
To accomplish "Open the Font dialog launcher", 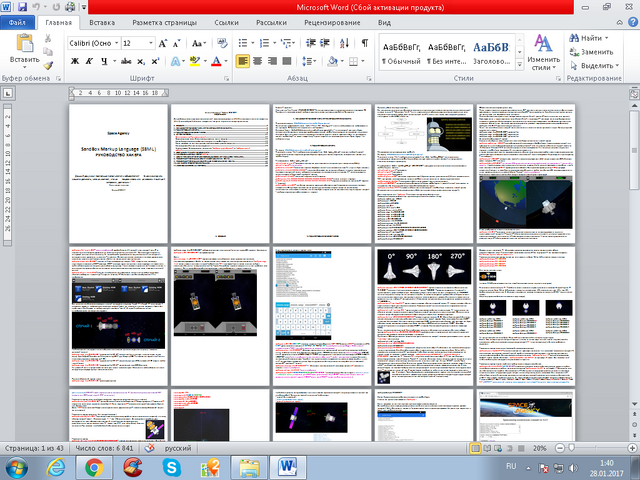I will click(227, 78).
